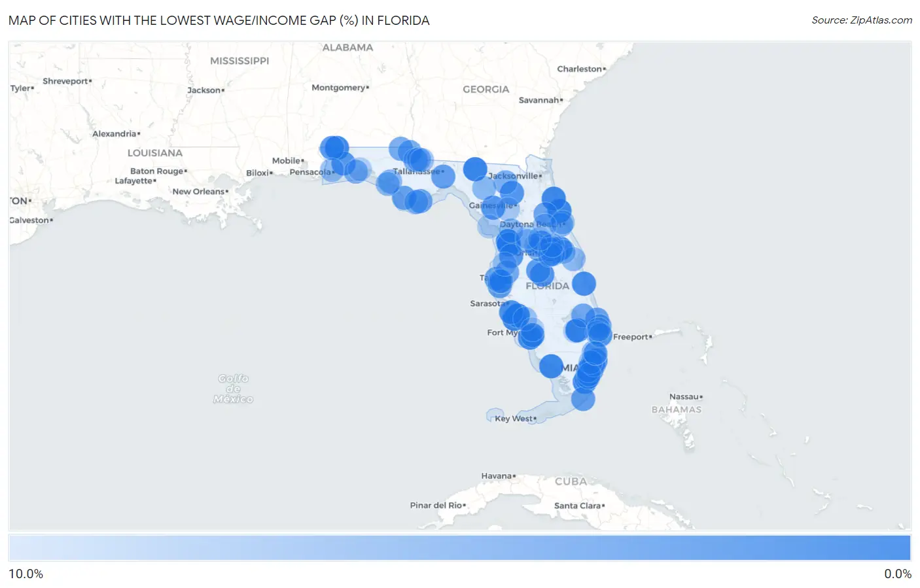This screenshot has height=588, width=920.
Task: Click the Jackson city label
Action: tap(205, 90)
